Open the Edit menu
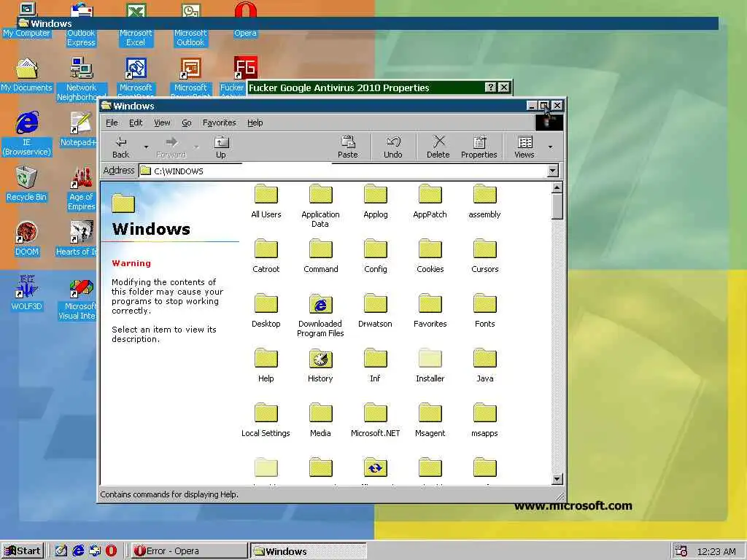The height and width of the screenshot is (560, 747). [x=136, y=122]
